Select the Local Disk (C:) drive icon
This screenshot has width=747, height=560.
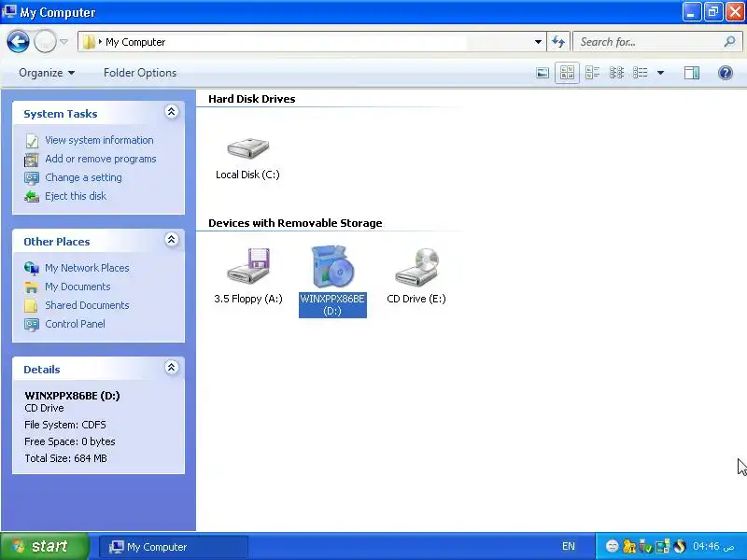click(x=247, y=148)
